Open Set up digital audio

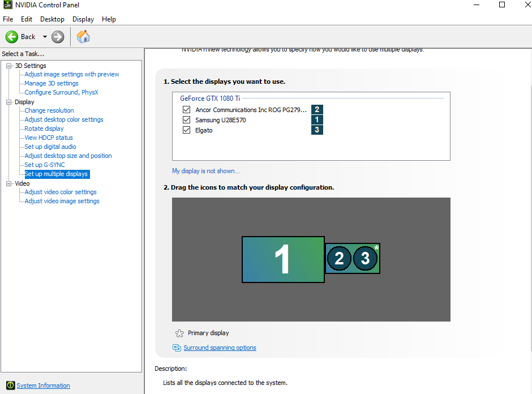(50, 147)
